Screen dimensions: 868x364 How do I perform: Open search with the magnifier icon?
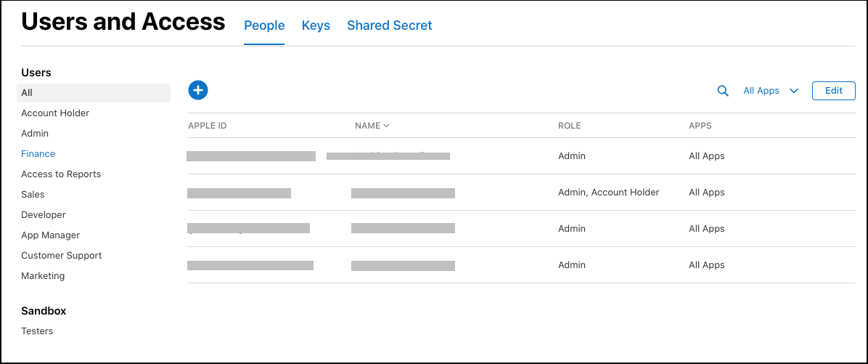click(x=723, y=91)
